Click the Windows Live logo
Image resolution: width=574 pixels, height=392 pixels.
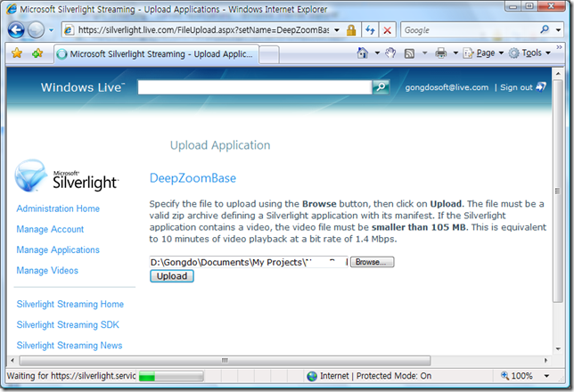click(83, 87)
